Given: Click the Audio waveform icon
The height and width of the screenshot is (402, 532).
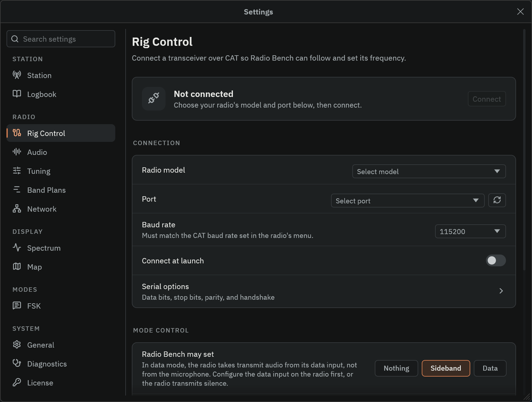Looking at the screenshot, I should coord(17,152).
